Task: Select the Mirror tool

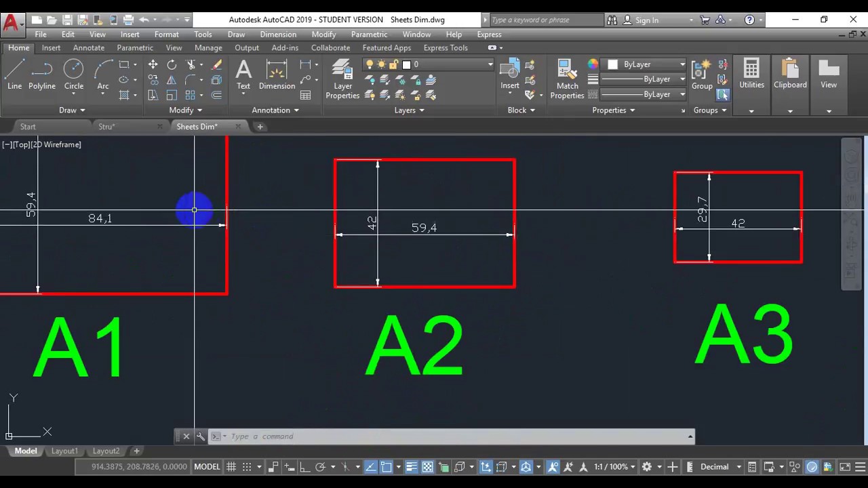Action: point(172,80)
